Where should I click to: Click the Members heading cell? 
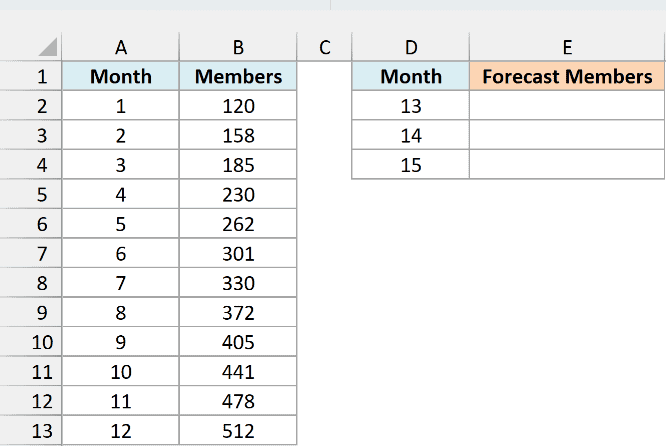(x=238, y=76)
